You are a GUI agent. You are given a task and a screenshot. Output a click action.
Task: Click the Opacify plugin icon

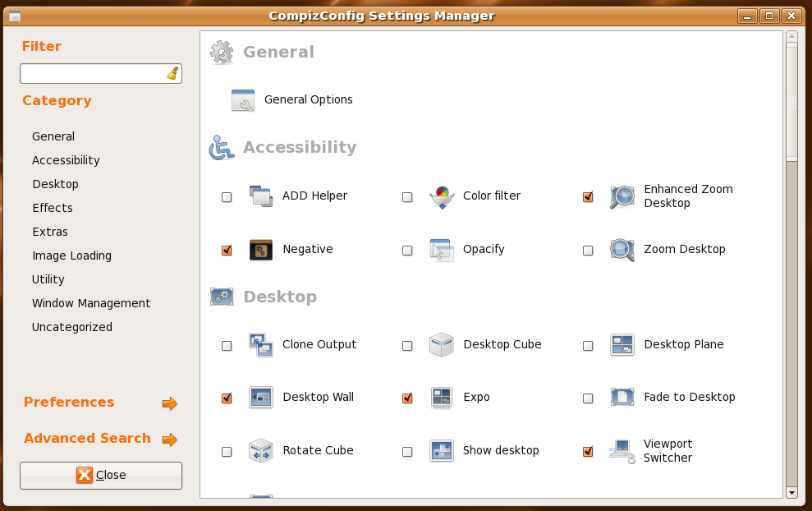[x=441, y=250]
